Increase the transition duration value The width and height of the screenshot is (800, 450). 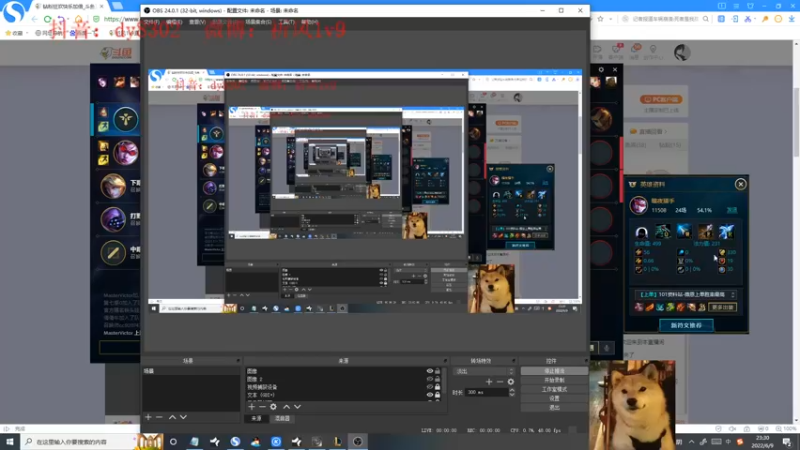click(x=512, y=390)
